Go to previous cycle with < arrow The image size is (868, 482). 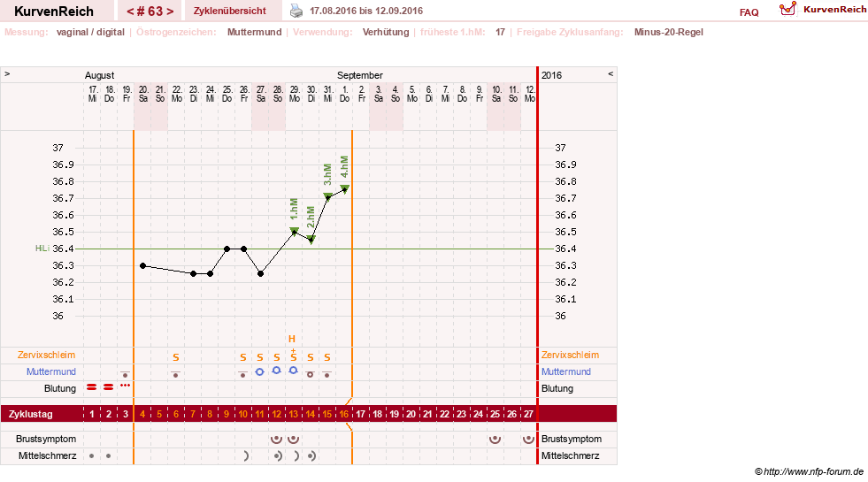point(130,11)
